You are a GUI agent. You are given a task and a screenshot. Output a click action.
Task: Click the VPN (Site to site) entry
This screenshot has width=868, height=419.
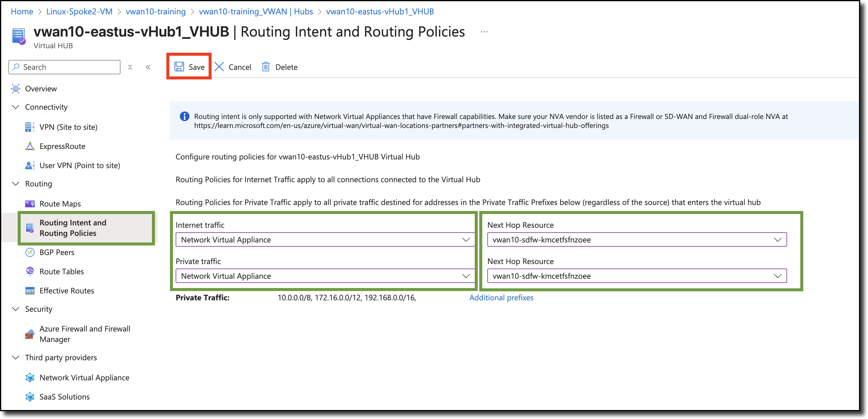(68, 127)
